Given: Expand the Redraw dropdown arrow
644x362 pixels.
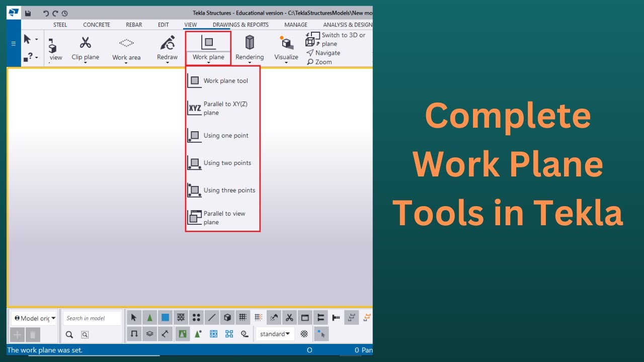Looking at the screenshot, I should coord(167,63).
